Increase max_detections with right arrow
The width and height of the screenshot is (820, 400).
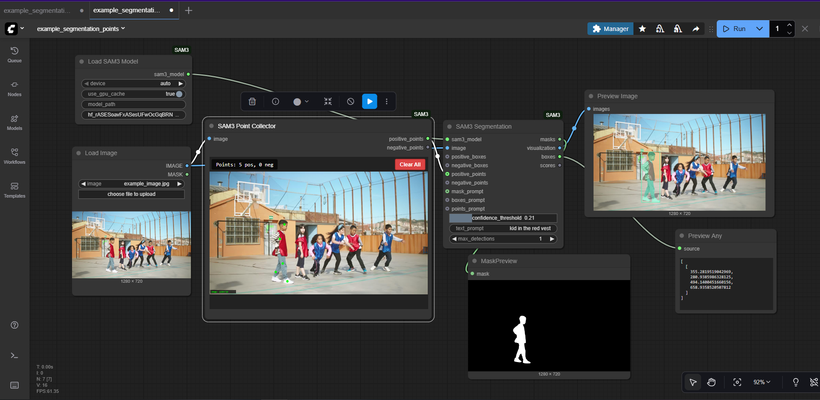[552, 239]
